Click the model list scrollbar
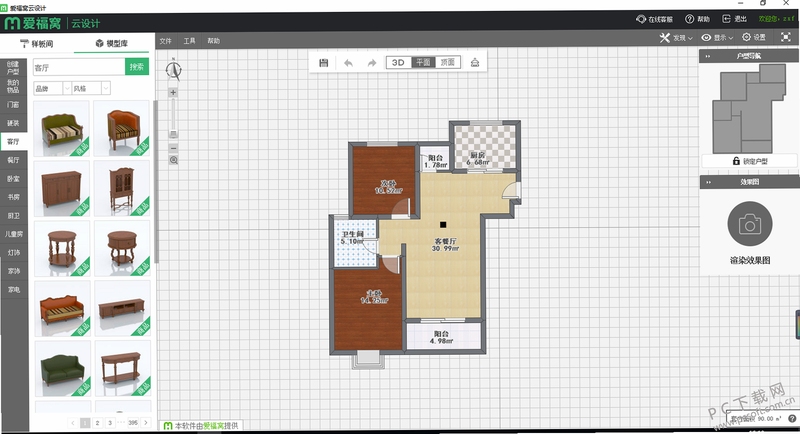This screenshot has width=800, height=434. pos(156,182)
